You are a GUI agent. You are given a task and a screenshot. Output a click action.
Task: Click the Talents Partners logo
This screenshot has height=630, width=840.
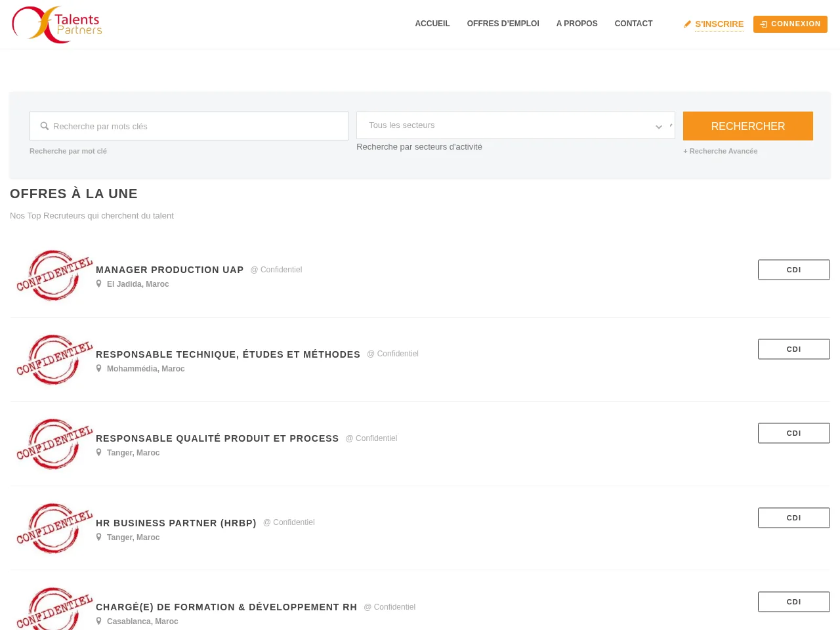[57, 24]
